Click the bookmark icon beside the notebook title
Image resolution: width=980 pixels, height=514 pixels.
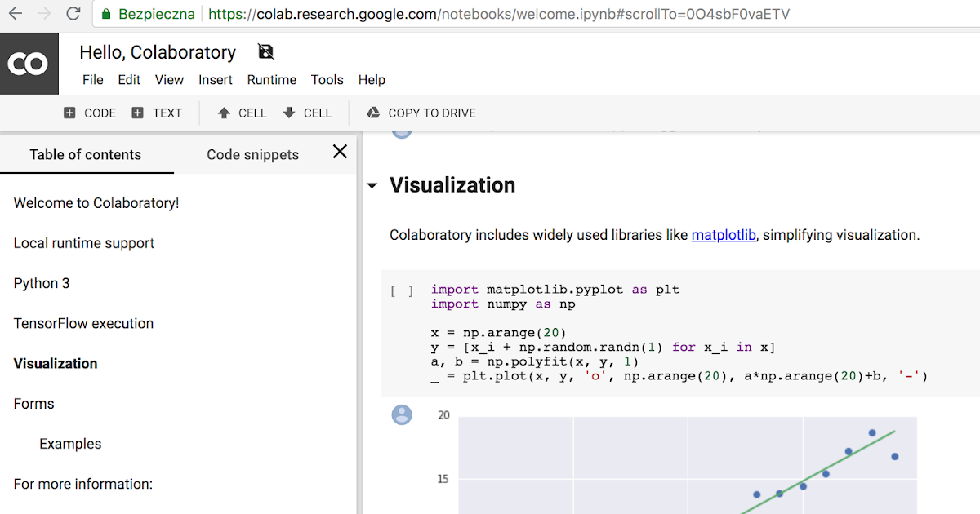pos(265,51)
